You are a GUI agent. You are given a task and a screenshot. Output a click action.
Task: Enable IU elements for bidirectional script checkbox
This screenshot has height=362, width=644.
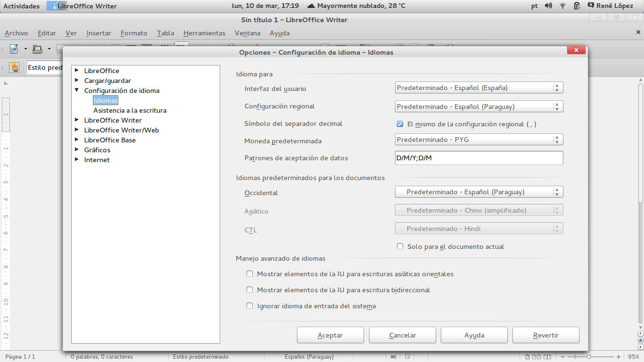tap(250, 290)
